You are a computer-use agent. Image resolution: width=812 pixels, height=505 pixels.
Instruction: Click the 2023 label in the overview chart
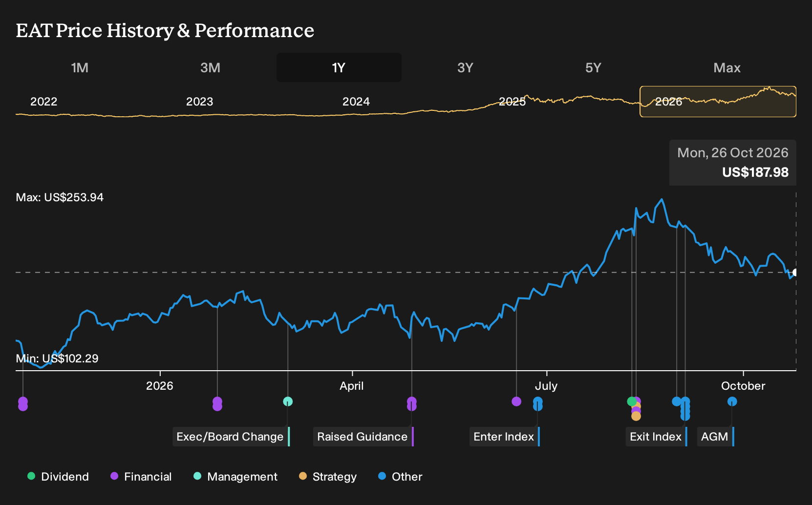pyautogui.click(x=200, y=102)
